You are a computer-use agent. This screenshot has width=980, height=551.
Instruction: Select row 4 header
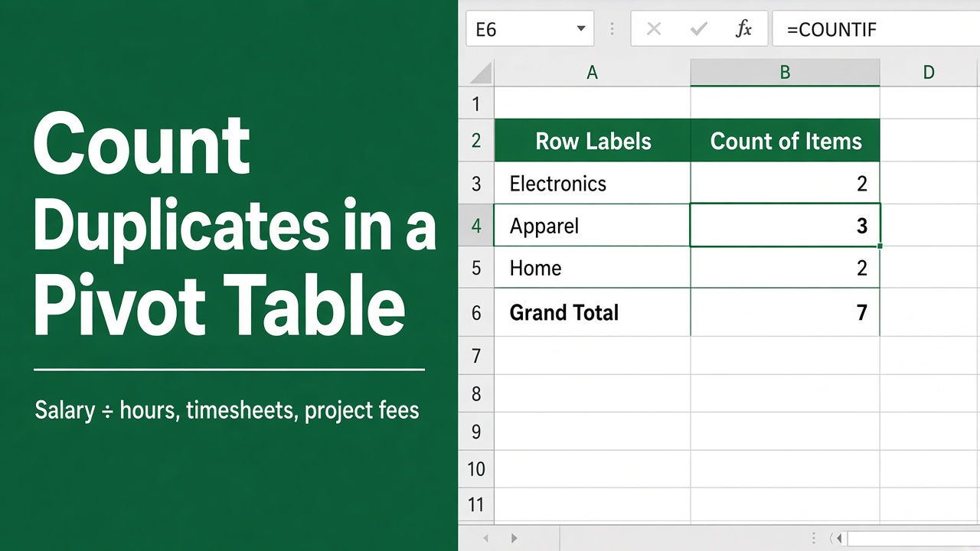[x=476, y=226]
